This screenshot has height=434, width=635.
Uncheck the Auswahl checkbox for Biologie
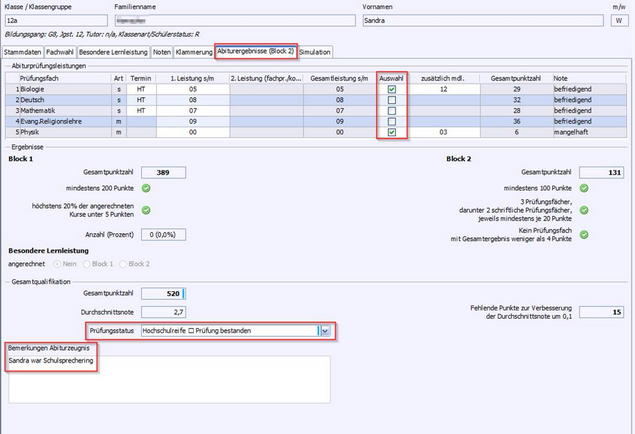392,88
